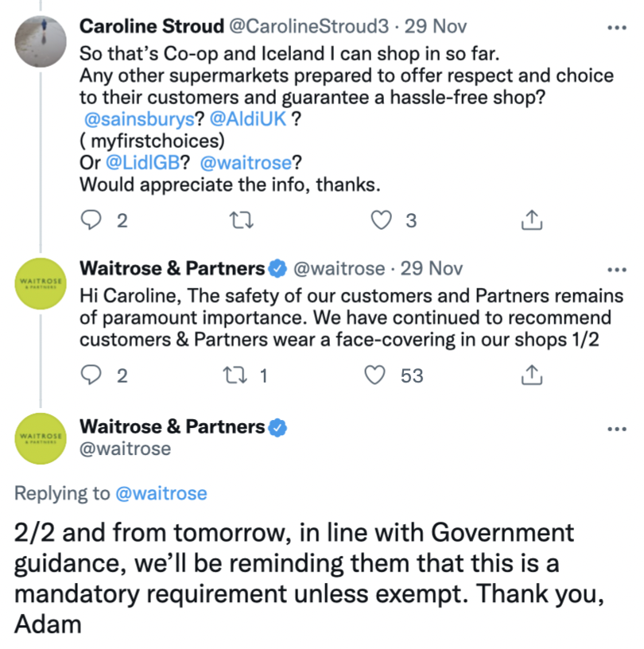The width and height of the screenshot is (644, 649).
Task: Open the @LidlGB mention
Action: pos(143,163)
